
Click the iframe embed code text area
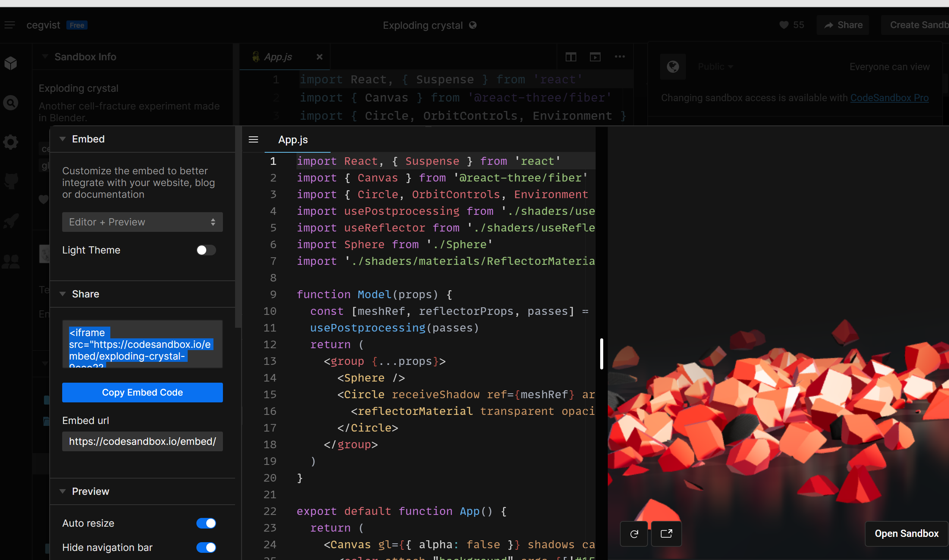tap(143, 344)
